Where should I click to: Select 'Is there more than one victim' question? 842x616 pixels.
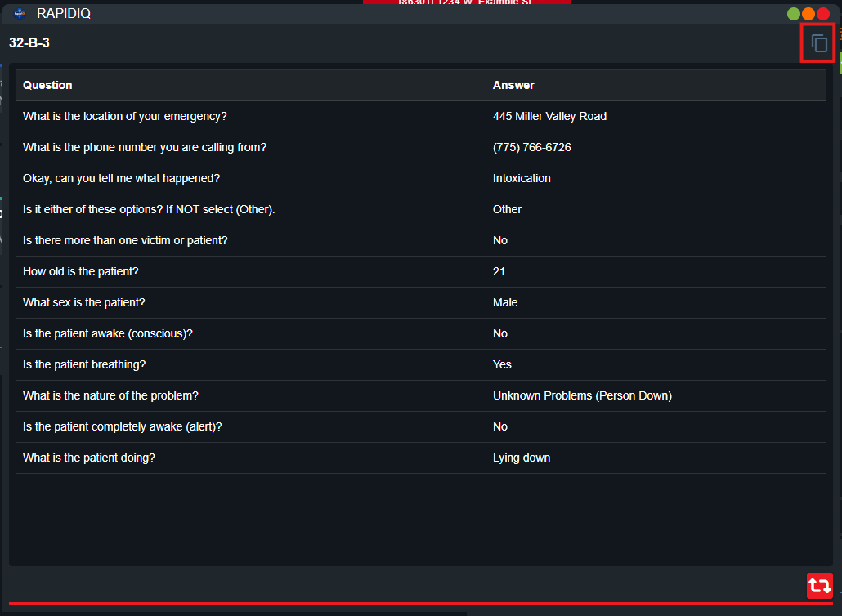125,240
